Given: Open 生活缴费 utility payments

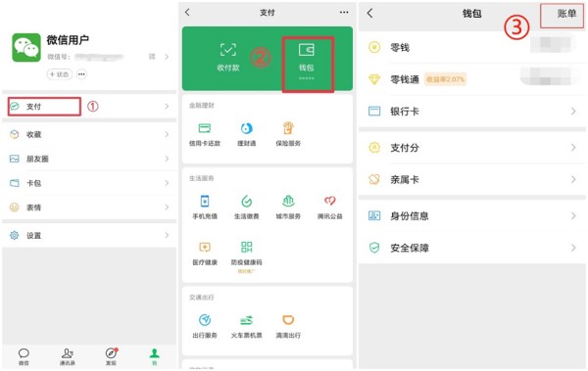Looking at the screenshot, I should (246, 208).
